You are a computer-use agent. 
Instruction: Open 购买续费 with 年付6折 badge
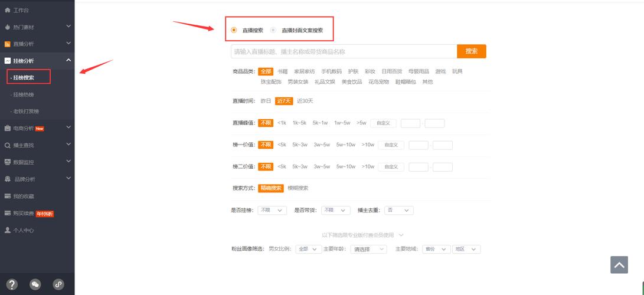pyautogui.click(x=37, y=214)
